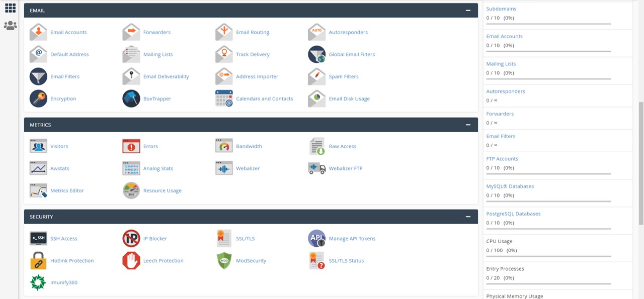Click the Spam Filters icon
The width and height of the screenshot is (644, 299).
(317, 76)
